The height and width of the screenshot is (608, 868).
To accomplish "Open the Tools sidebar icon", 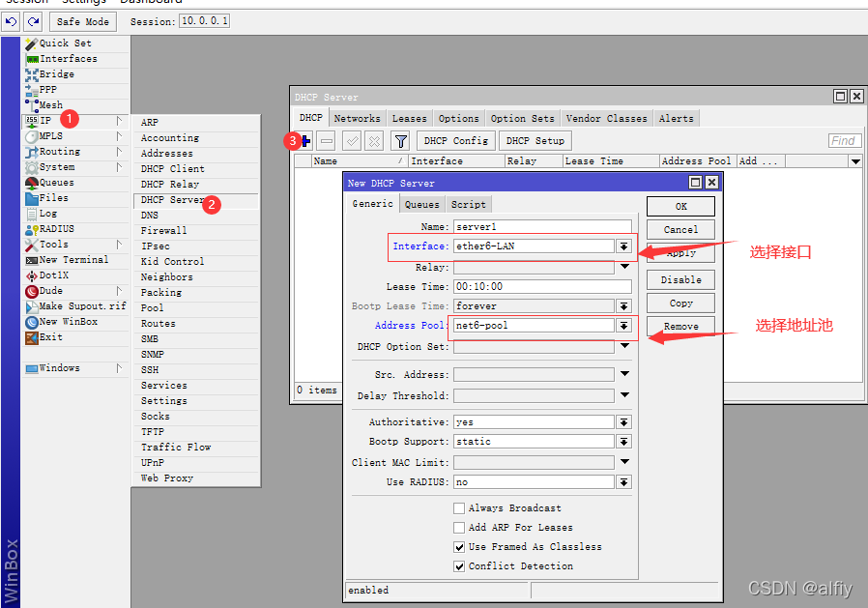I will point(32,245).
